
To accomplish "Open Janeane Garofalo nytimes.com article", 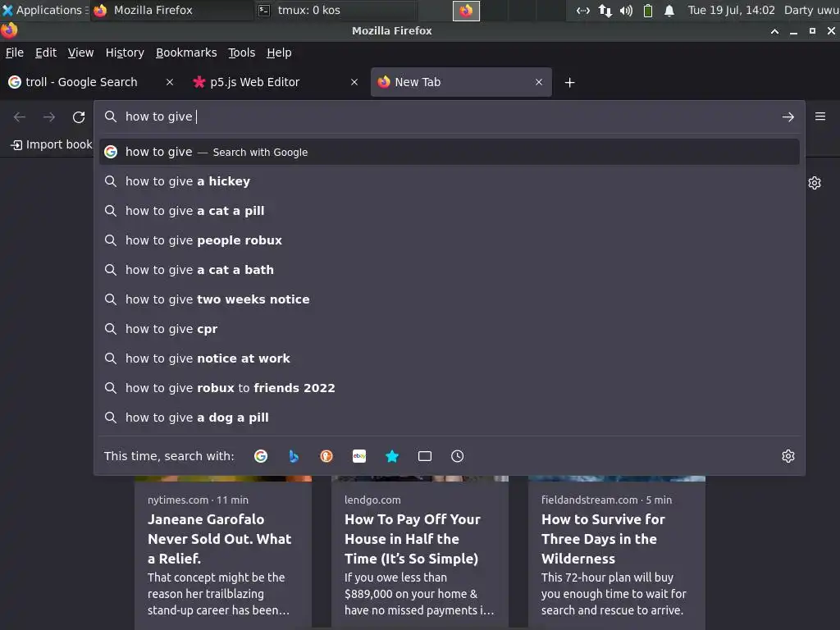I will pyautogui.click(x=223, y=553).
